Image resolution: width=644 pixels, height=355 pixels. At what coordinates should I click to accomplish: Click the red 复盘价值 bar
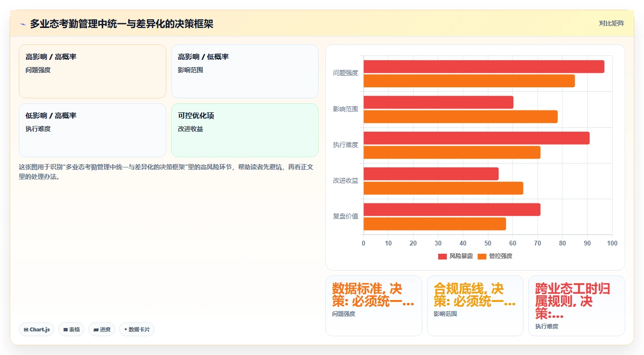(452, 209)
